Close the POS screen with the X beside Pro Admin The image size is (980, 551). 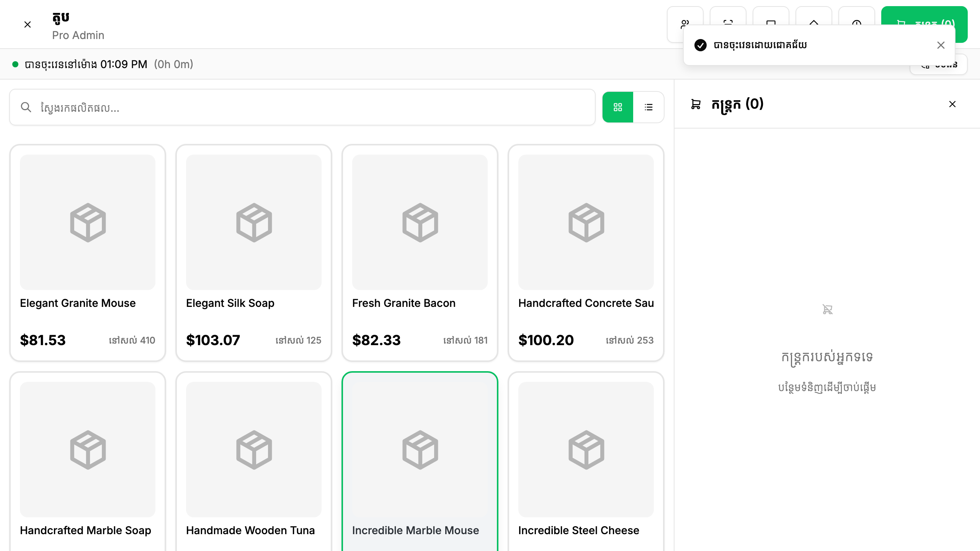[28, 24]
